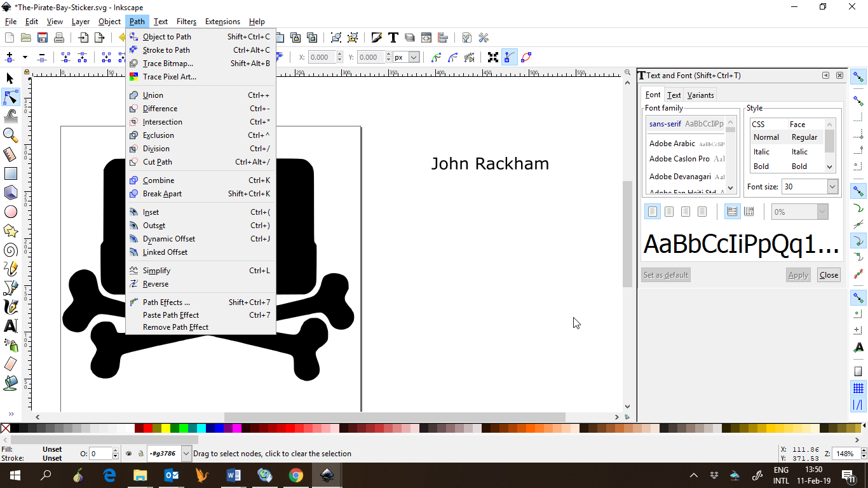Pick the Star and Polygon tool
The image size is (868, 488).
[10, 231]
